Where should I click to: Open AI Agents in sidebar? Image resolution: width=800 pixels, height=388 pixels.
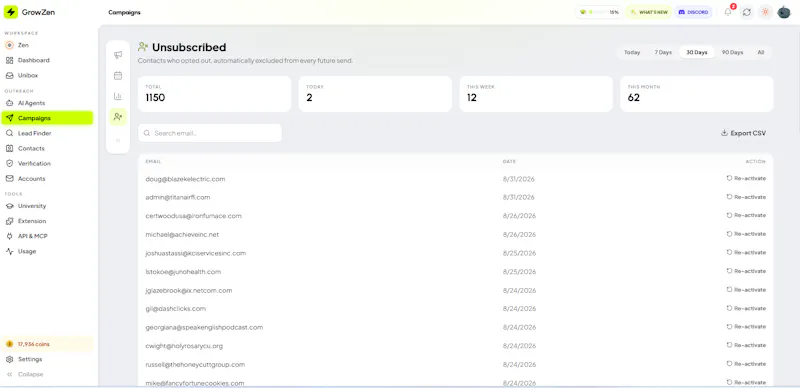[x=47, y=103]
